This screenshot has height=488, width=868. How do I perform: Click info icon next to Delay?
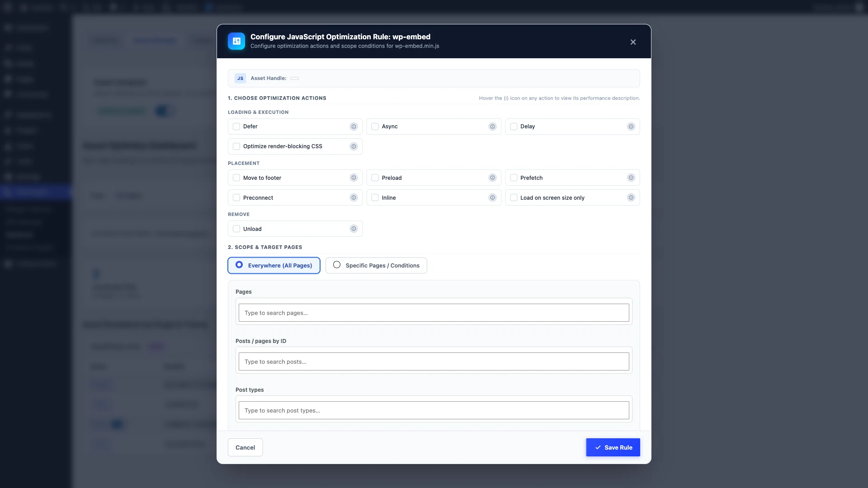[x=631, y=127]
